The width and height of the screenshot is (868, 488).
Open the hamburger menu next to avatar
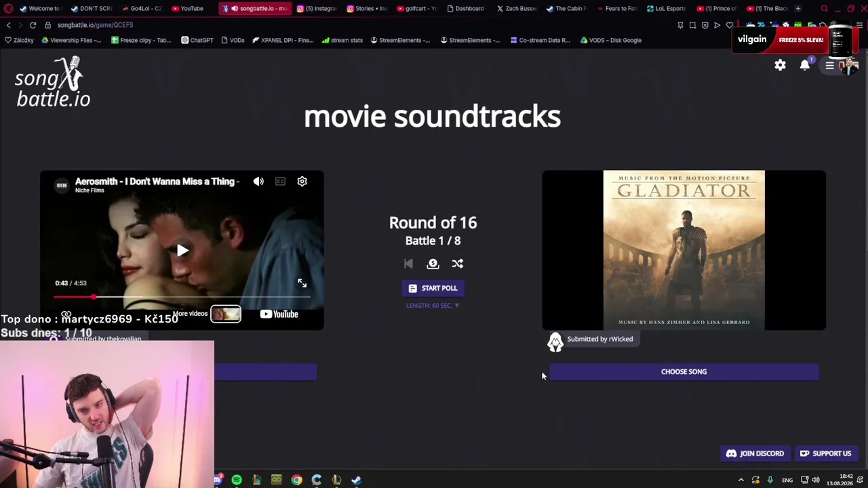829,66
